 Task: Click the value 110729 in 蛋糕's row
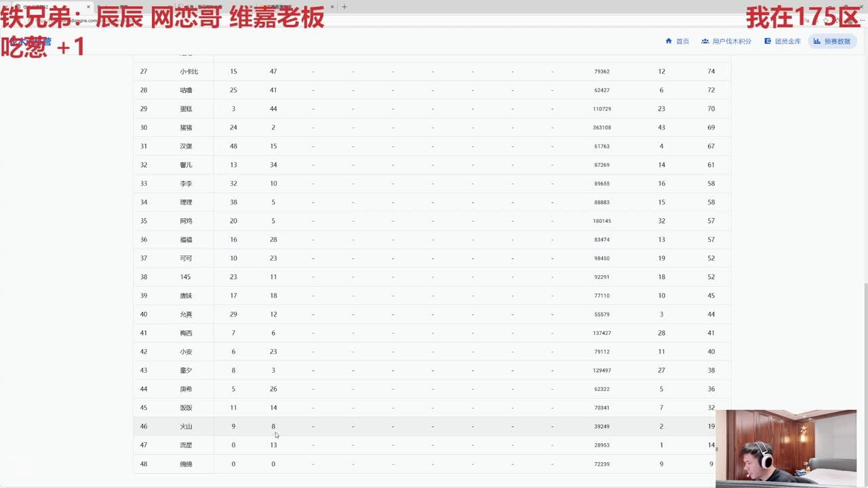coord(601,108)
